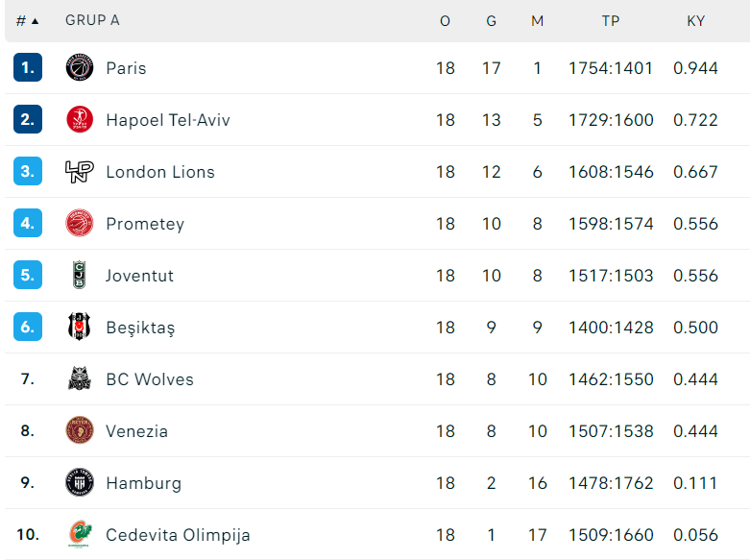Sort table by the TP column header
Viewport: 750px width, 560px height.
click(611, 21)
